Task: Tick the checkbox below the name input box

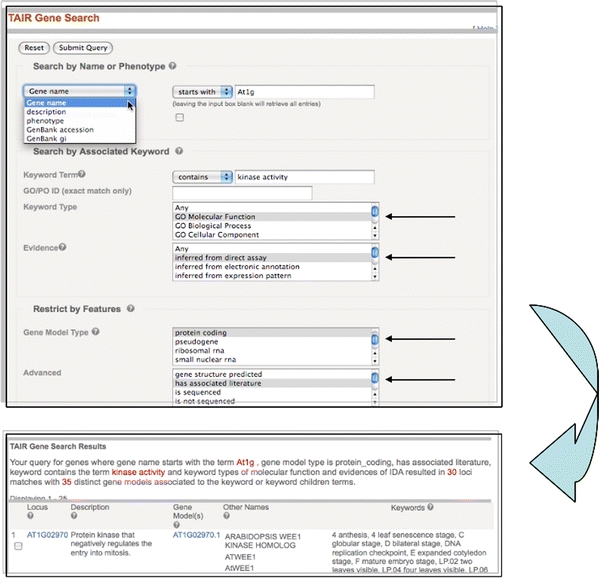Action: (180, 117)
